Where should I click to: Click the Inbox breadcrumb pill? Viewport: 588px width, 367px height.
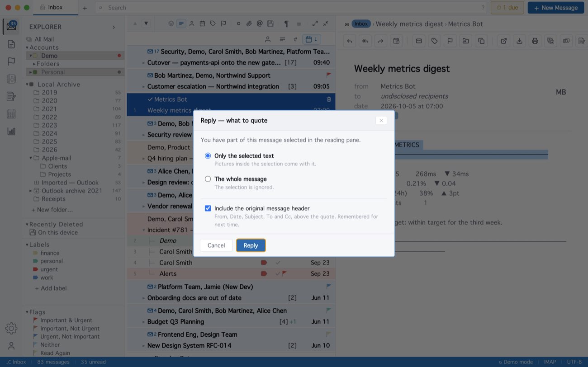pyautogui.click(x=361, y=24)
